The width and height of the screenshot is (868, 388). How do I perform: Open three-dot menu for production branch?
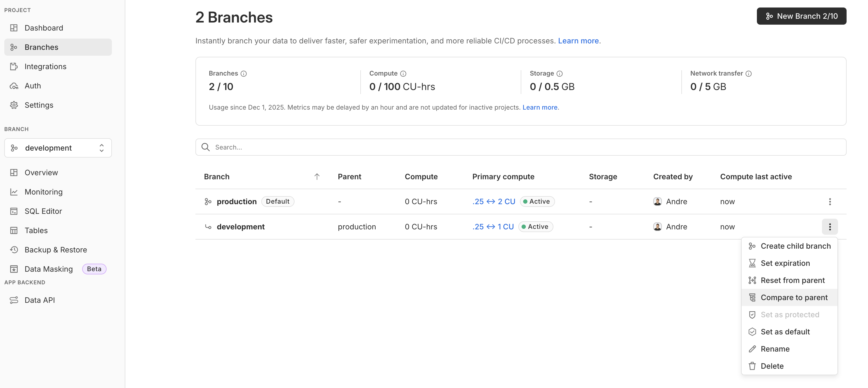click(830, 202)
